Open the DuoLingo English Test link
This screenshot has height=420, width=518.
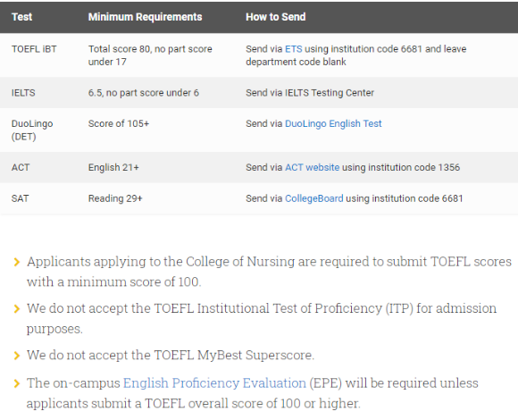(333, 123)
